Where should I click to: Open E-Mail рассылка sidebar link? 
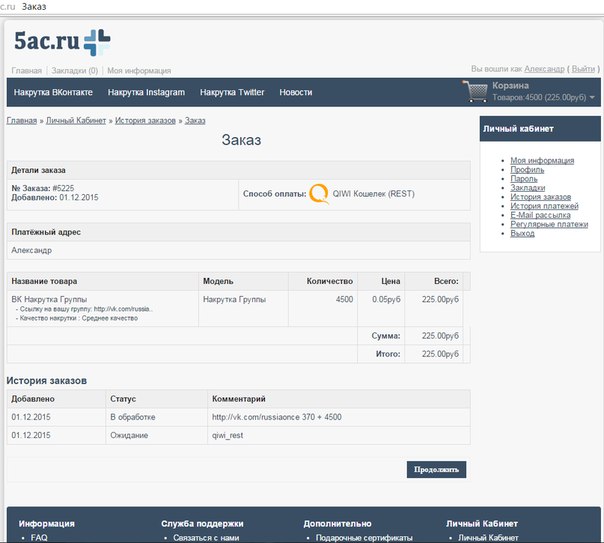point(540,215)
